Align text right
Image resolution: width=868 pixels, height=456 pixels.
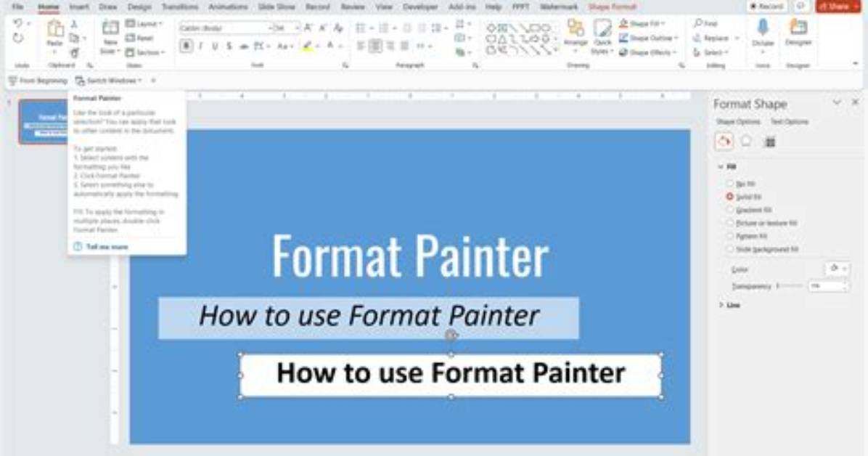coord(390,46)
